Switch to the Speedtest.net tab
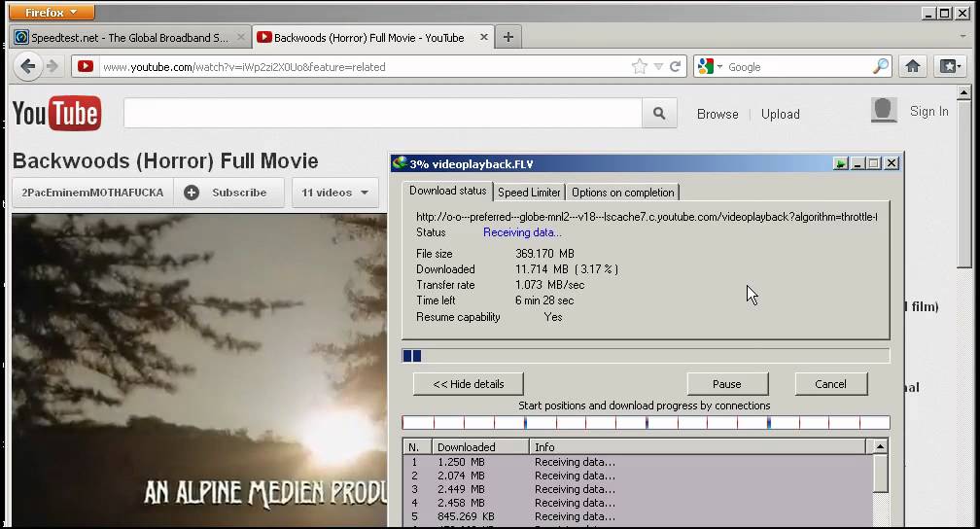Image resolution: width=980 pixels, height=529 pixels. (130, 38)
